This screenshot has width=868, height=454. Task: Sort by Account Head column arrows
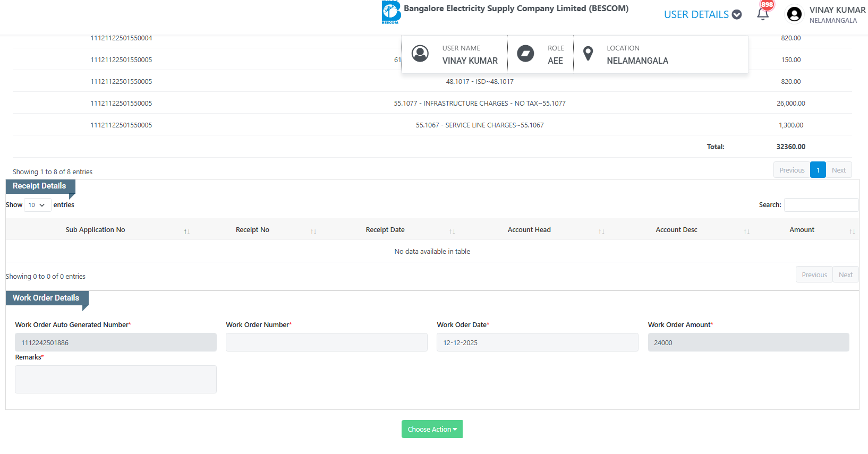601,232
